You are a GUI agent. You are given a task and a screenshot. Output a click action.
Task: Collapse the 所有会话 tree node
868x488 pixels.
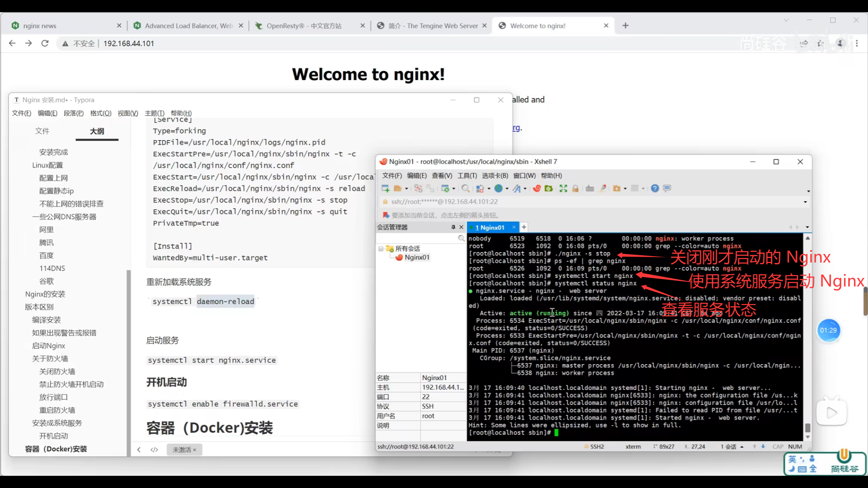coord(381,249)
